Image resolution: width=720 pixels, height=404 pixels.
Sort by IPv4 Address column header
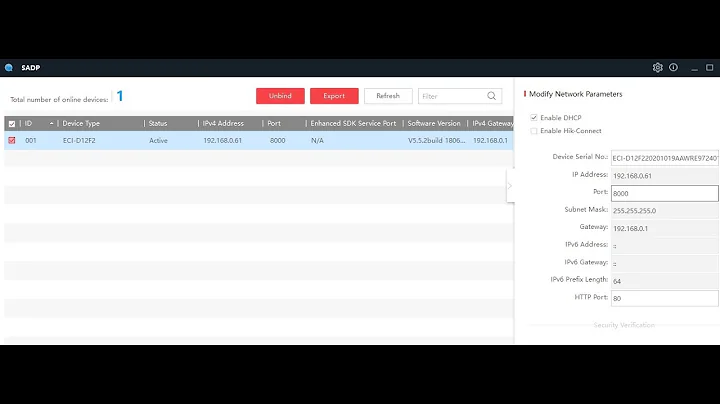pyautogui.click(x=223, y=123)
